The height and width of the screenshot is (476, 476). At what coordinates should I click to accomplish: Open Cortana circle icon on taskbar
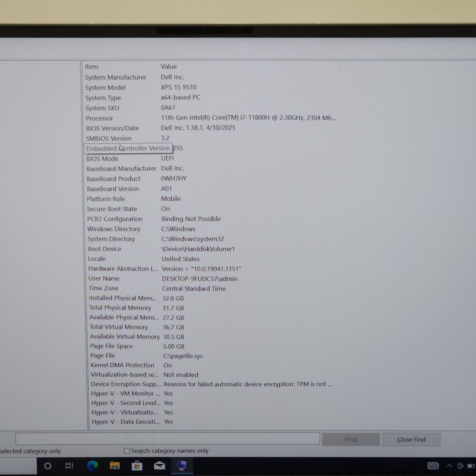pos(48,466)
